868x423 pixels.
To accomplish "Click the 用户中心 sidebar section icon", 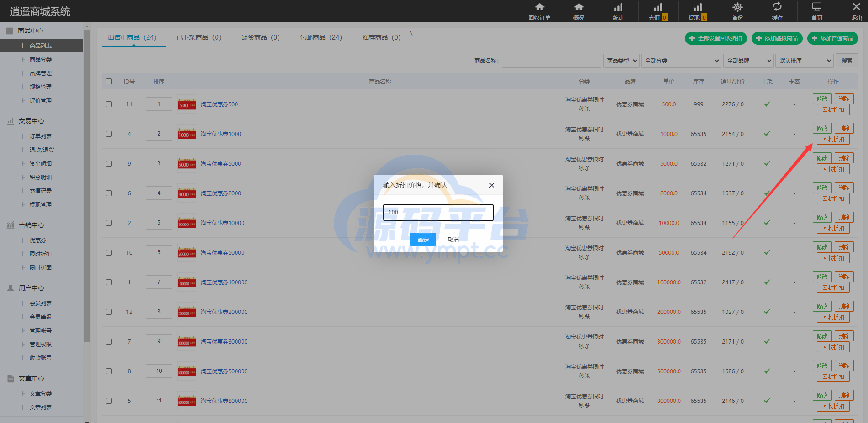I will click(x=11, y=288).
